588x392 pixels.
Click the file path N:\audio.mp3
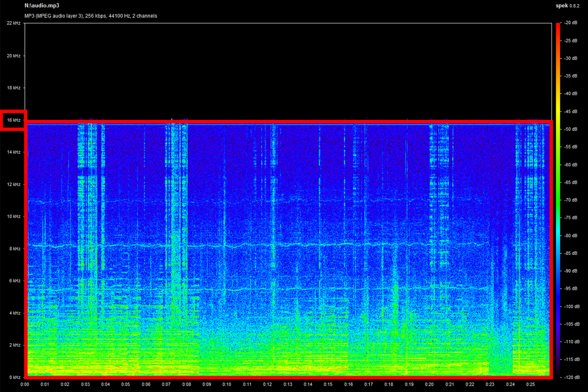(41, 6)
